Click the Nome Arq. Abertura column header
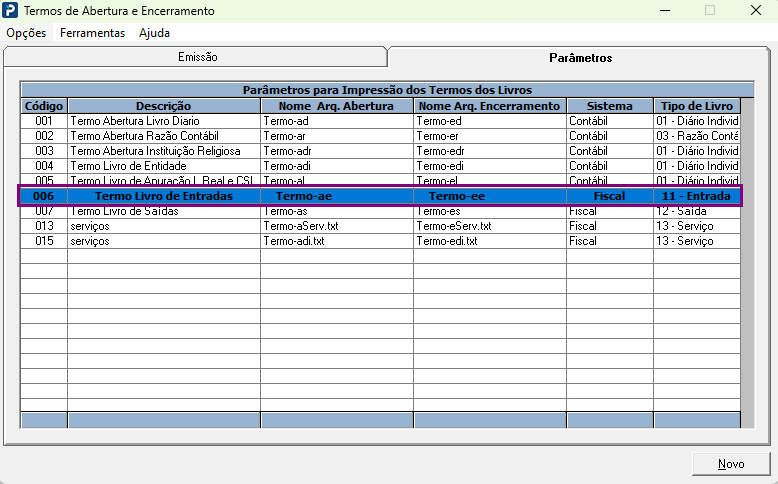The height and width of the screenshot is (484, 778). click(x=336, y=106)
